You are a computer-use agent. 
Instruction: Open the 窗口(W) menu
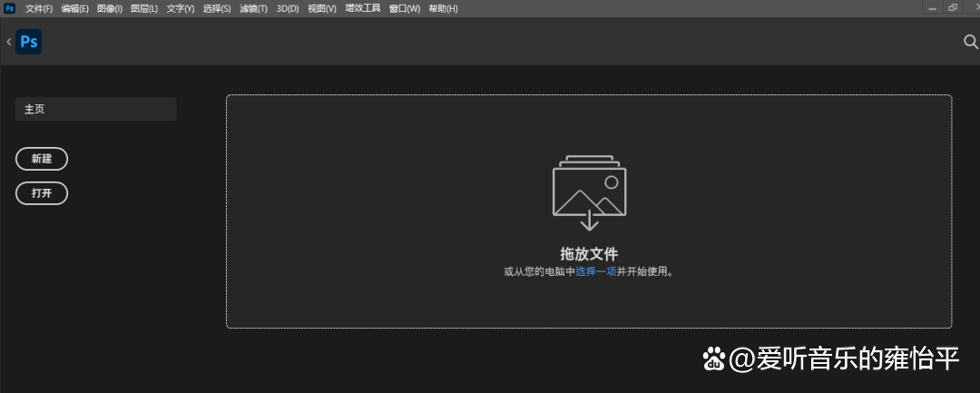pyautogui.click(x=405, y=9)
